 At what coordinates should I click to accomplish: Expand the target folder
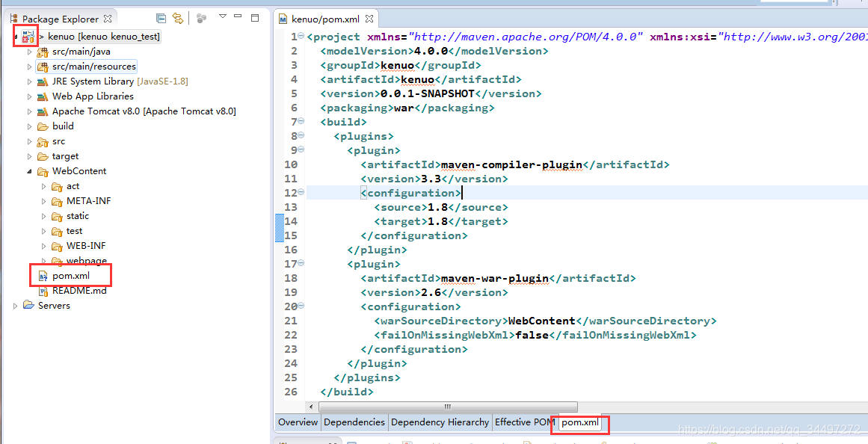pos(30,157)
